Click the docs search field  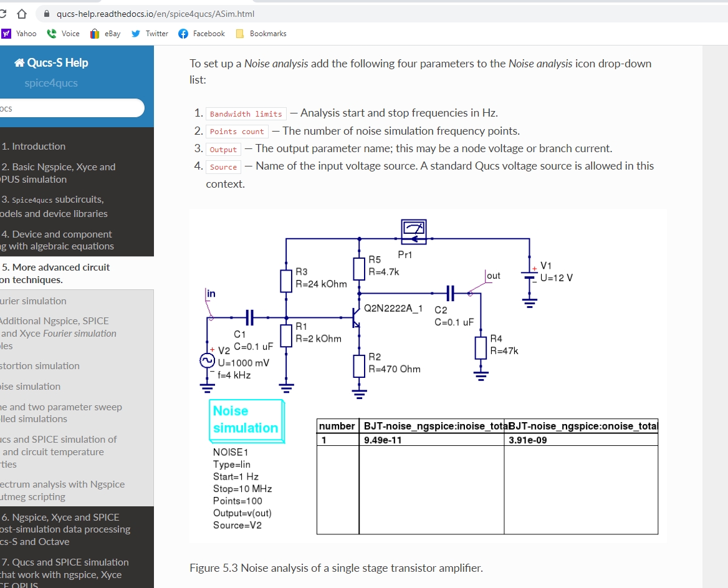point(72,108)
